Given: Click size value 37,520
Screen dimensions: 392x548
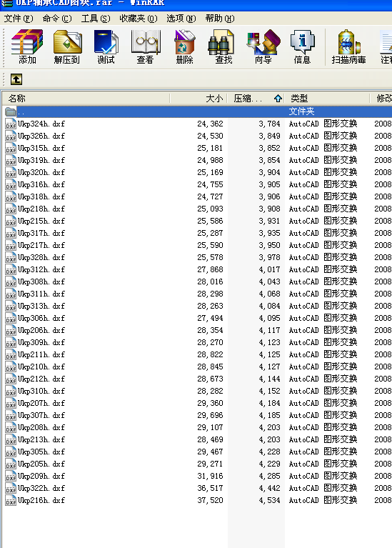Looking at the screenshot, I should pos(210,500).
